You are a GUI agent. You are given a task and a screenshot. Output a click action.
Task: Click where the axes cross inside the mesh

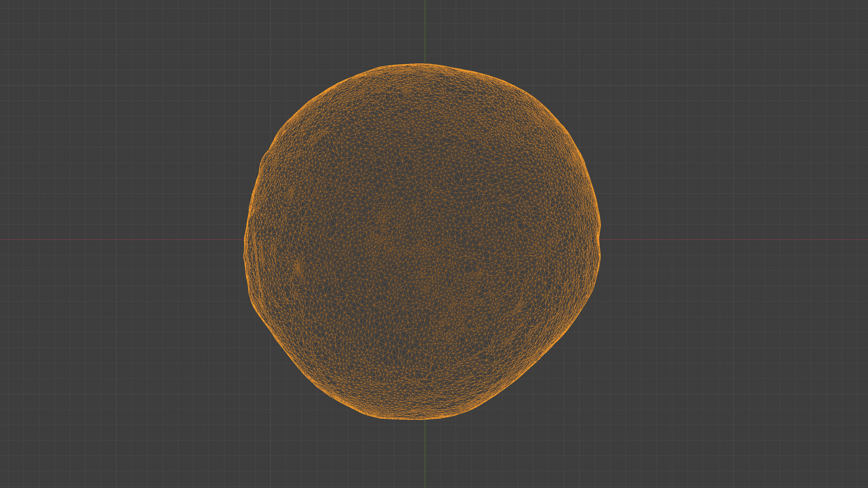(425, 240)
